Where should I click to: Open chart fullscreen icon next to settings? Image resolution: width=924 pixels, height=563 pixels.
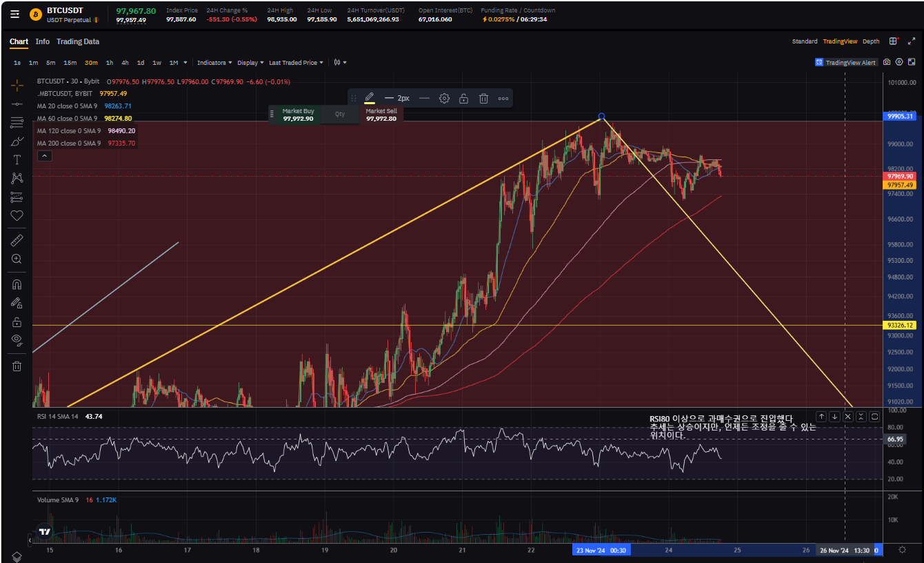pos(911,62)
